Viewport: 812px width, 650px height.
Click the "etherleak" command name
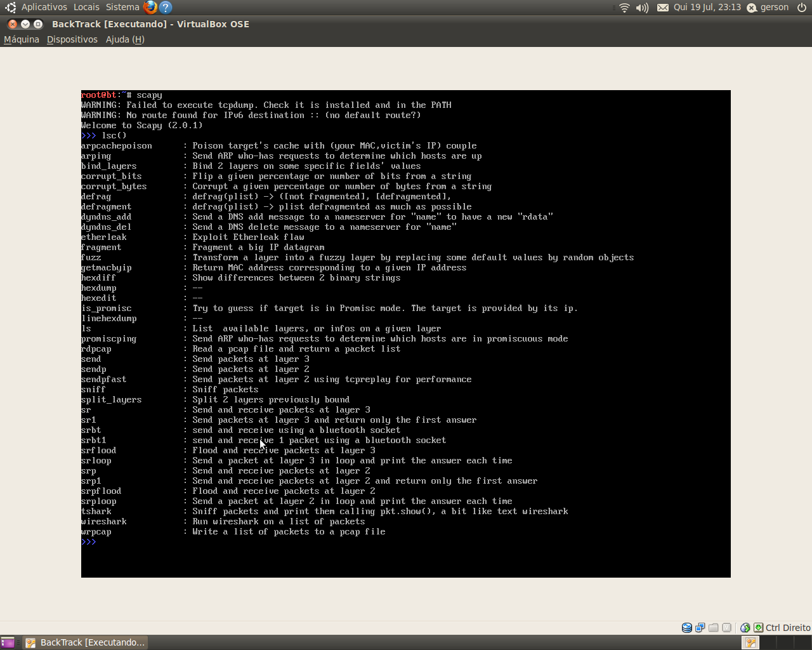point(104,237)
